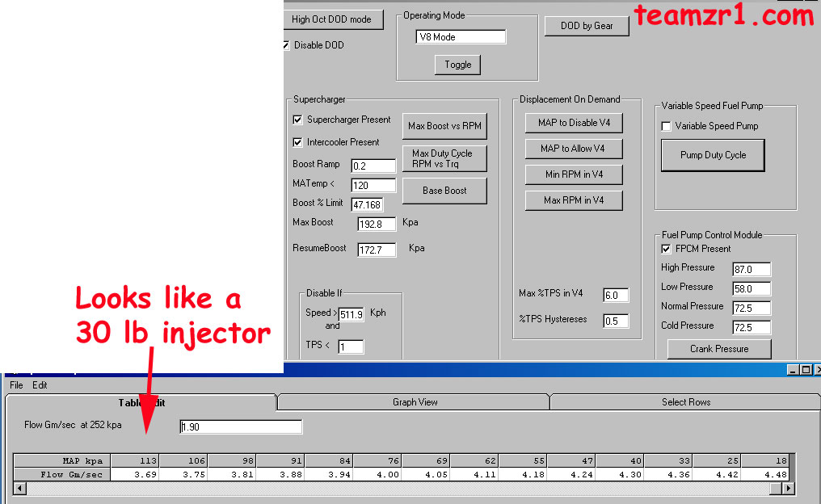Image resolution: width=821 pixels, height=504 pixels.
Task: Click the Base Boost button
Action: pyautogui.click(x=444, y=191)
